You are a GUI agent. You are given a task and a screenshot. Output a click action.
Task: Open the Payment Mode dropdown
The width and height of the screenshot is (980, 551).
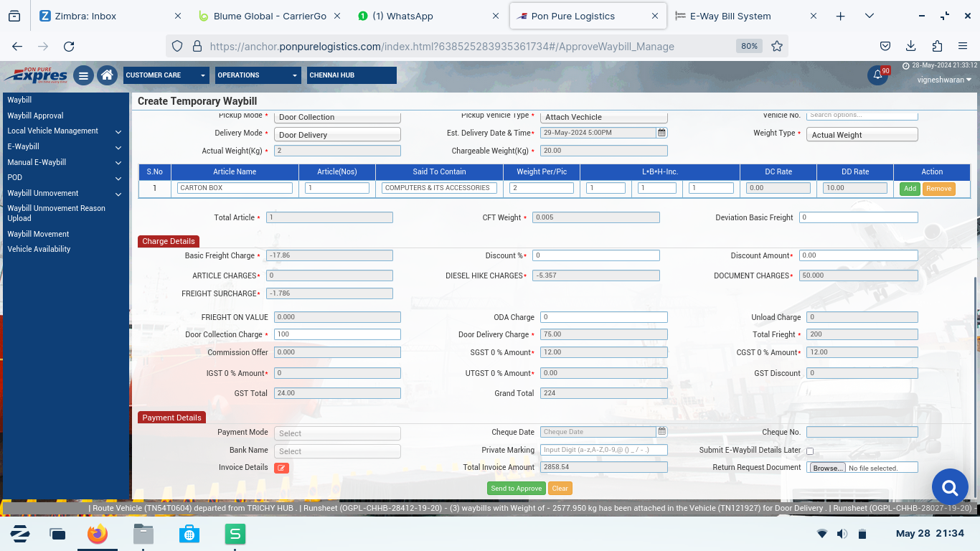click(x=339, y=433)
